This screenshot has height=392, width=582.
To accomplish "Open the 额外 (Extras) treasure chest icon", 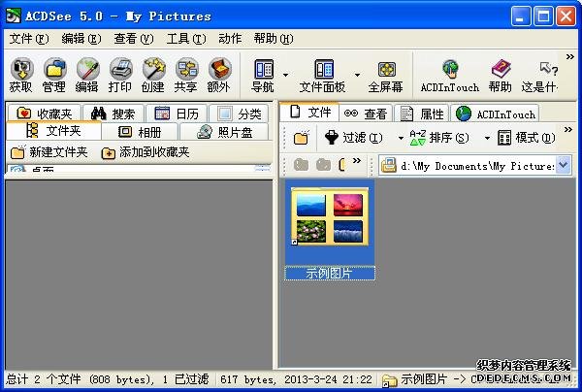I will coord(219,69).
